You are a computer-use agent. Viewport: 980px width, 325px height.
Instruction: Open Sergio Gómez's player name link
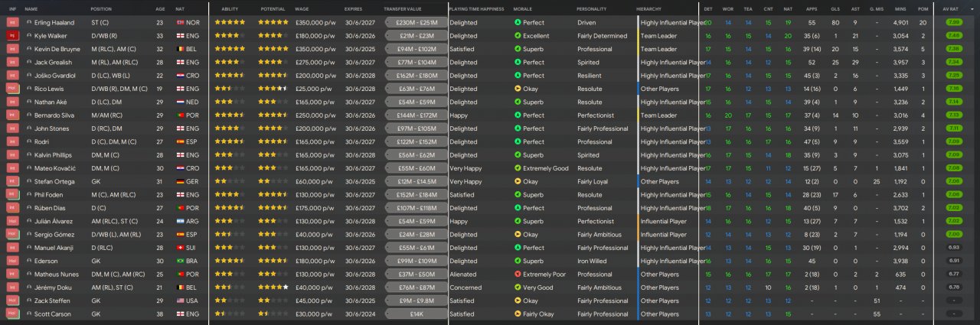tap(54, 234)
